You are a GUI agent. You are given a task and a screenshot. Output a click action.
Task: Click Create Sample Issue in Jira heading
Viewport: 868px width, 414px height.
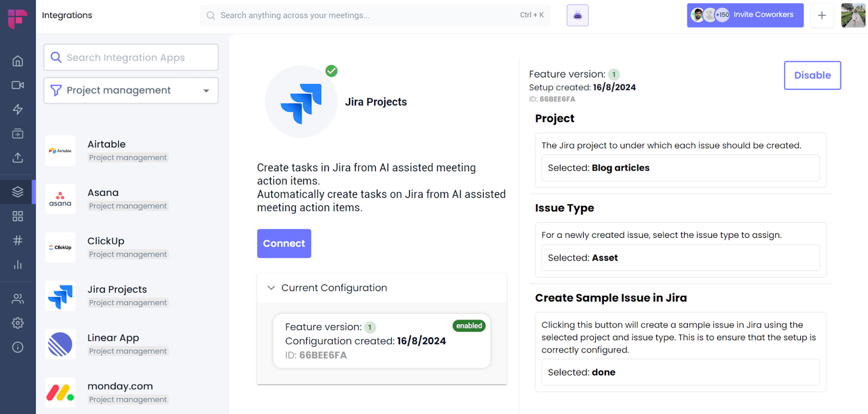(611, 298)
